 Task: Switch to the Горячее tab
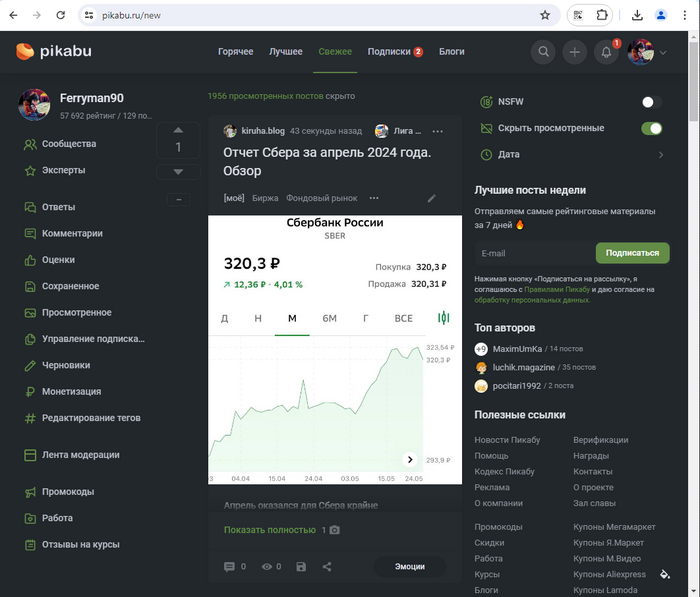tap(236, 52)
